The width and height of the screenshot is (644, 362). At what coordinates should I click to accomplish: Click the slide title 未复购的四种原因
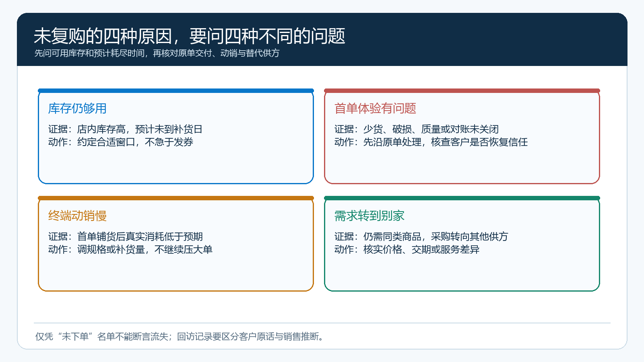(x=189, y=36)
